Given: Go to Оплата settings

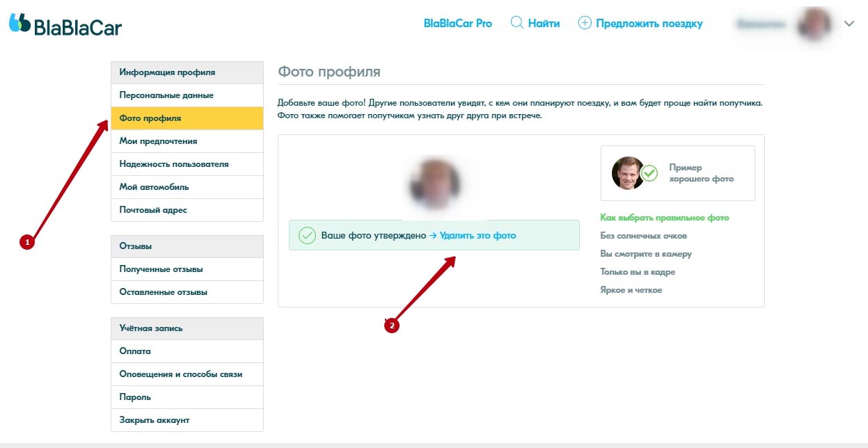Looking at the screenshot, I should [187, 351].
